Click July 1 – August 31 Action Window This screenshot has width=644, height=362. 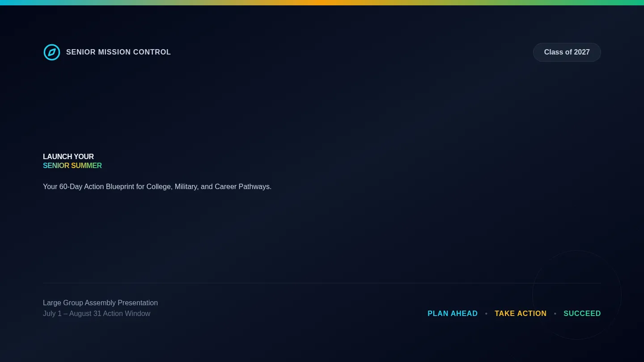(x=97, y=314)
